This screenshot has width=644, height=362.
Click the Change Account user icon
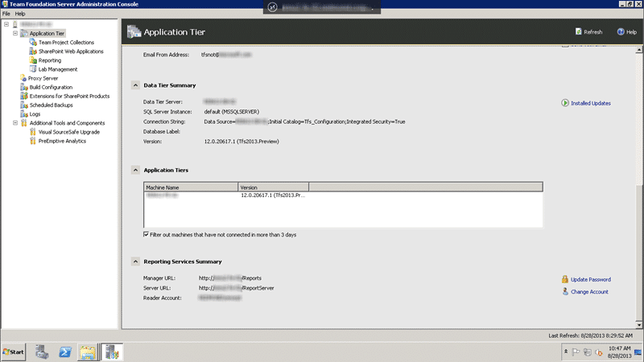click(565, 291)
